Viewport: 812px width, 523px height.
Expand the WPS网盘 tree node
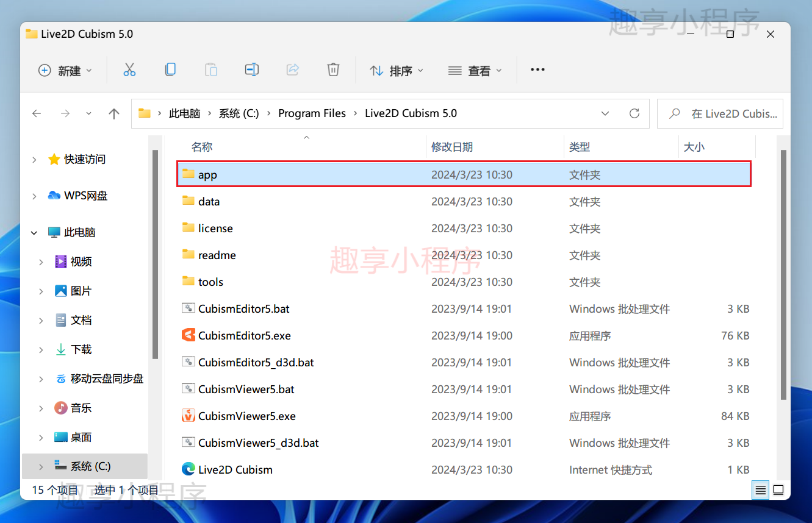pyautogui.click(x=34, y=196)
